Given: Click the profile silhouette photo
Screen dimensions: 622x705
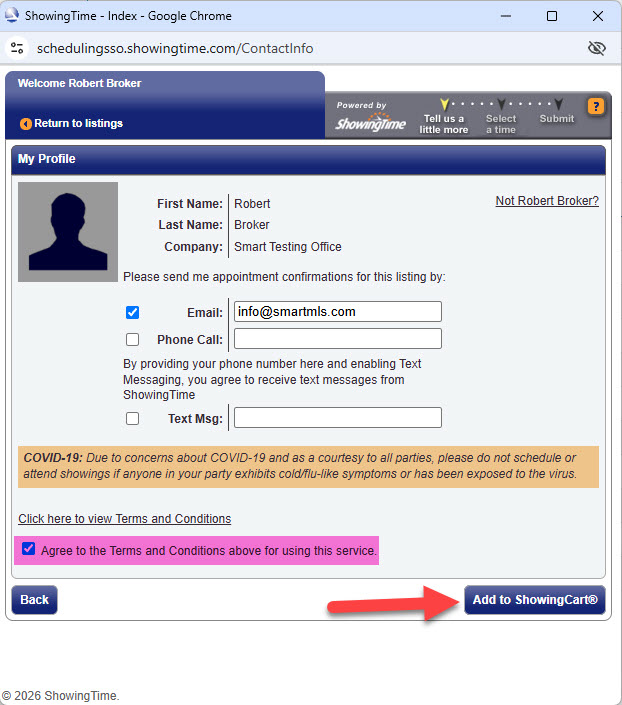Looking at the screenshot, I should pyautogui.click(x=68, y=232).
